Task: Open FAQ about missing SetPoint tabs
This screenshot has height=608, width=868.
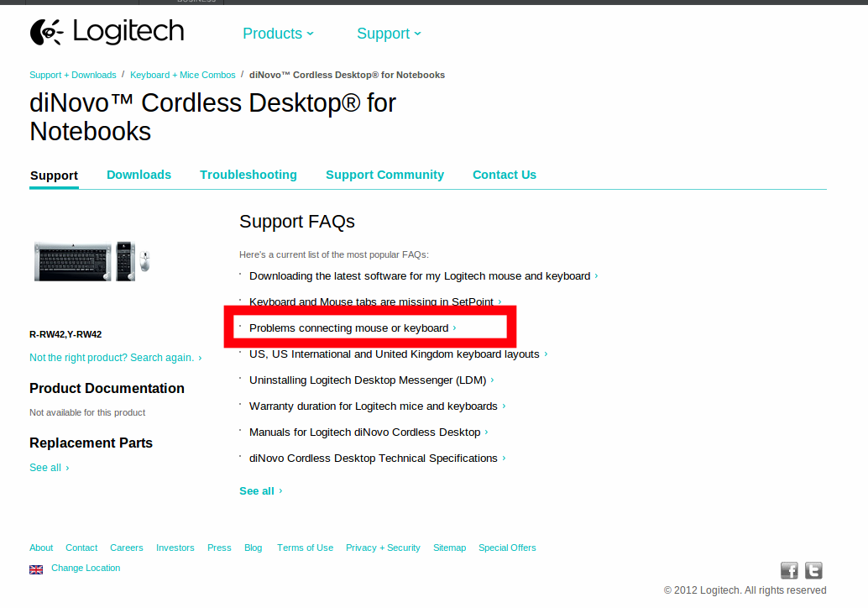Action: pyautogui.click(x=375, y=301)
